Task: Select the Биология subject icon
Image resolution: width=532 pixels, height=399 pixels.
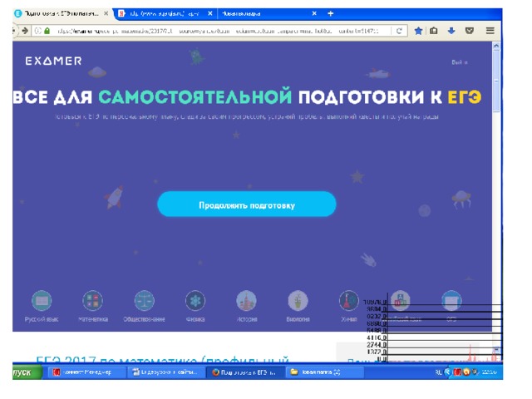Action: [298, 301]
